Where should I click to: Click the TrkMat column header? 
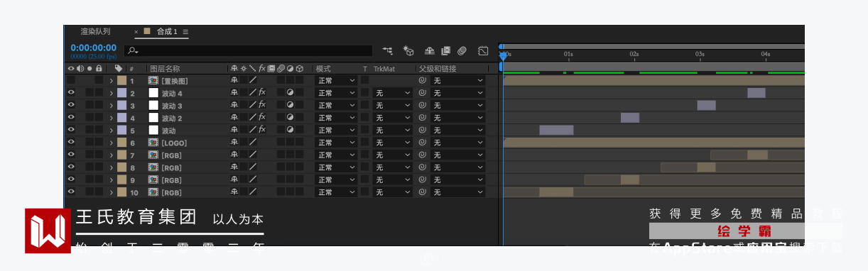[384, 69]
